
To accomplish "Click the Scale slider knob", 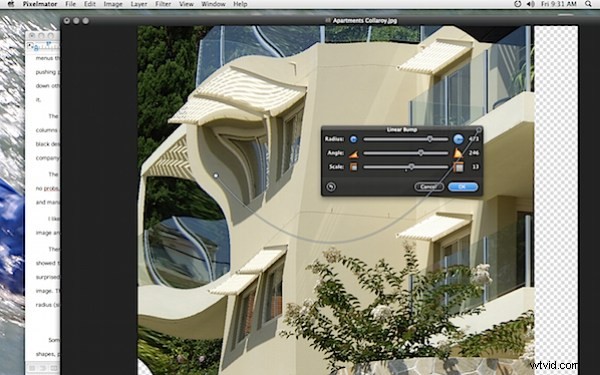I will [411, 166].
